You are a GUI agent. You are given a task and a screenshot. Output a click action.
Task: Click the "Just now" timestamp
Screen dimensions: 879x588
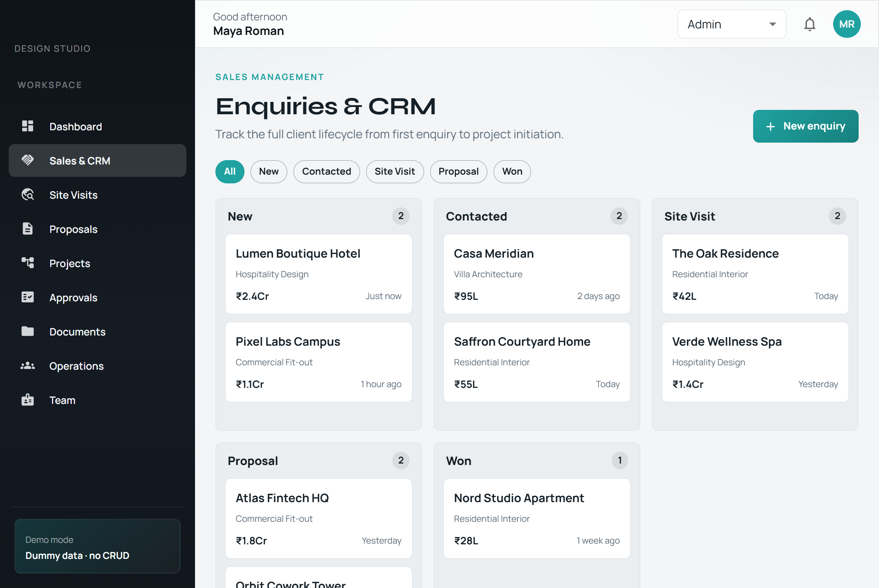click(383, 296)
